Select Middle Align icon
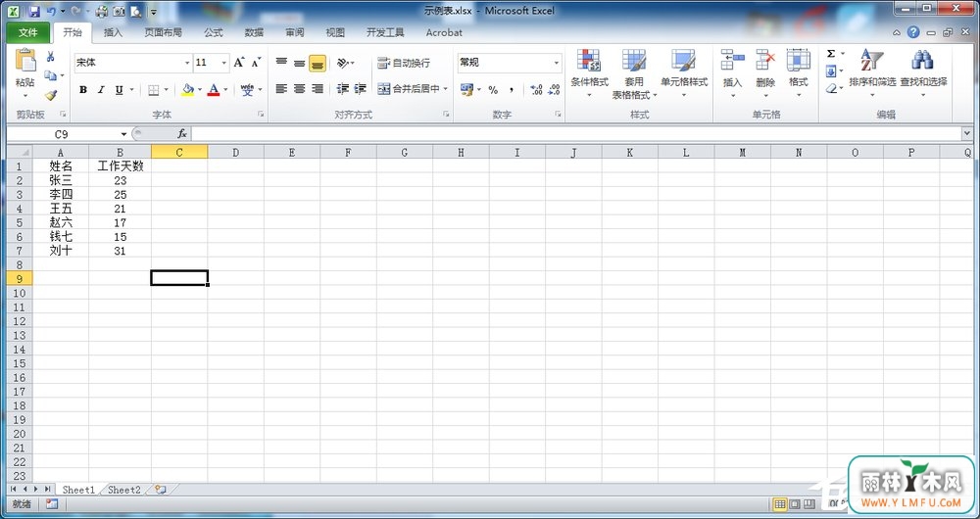The height and width of the screenshot is (519, 980). [x=299, y=63]
